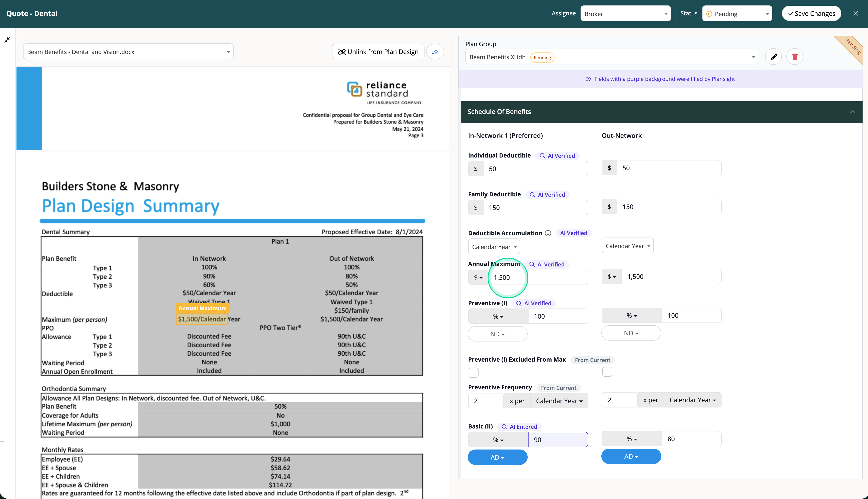Open the ND dropdown under Preventive (I)
Viewport: 868px width, 499px height.
click(x=497, y=334)
